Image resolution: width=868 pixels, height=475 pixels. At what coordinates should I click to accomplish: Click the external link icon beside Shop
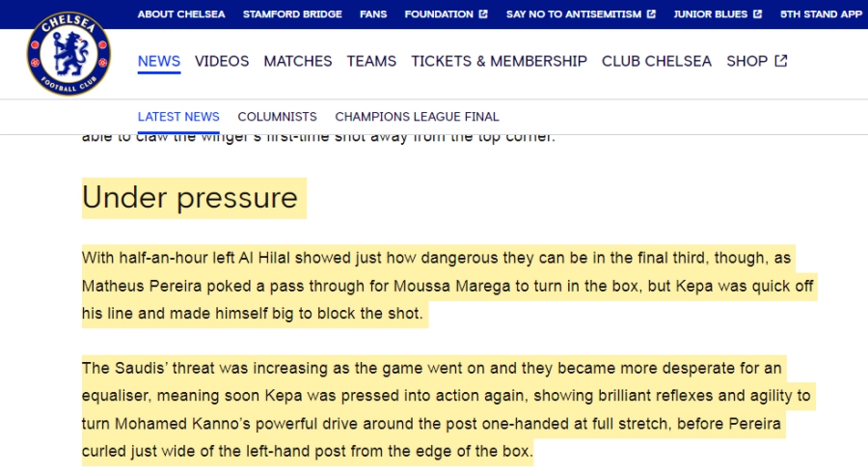(781, 61)
